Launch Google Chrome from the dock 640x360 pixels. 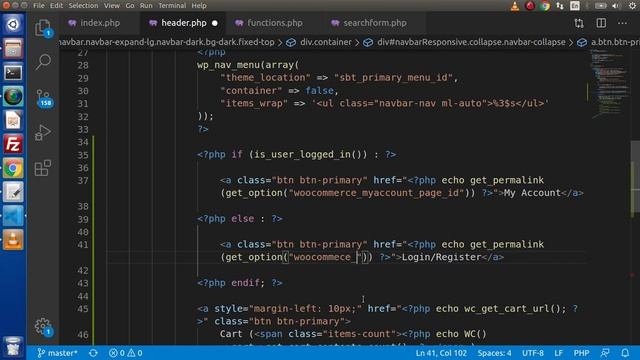point(13,168)
